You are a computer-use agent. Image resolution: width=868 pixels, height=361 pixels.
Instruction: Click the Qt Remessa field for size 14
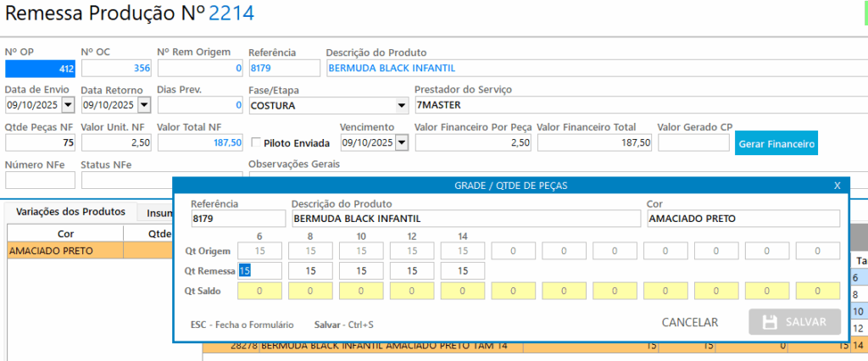pyautogui.click(x=463, y=270)
